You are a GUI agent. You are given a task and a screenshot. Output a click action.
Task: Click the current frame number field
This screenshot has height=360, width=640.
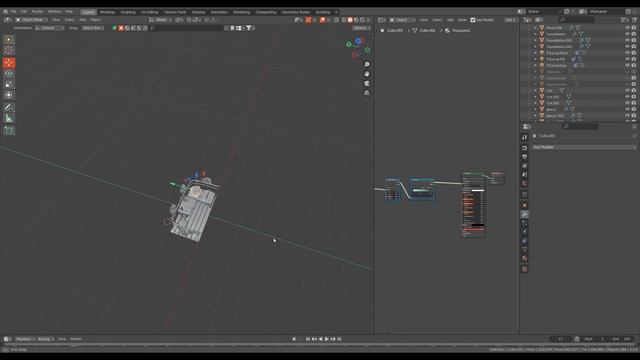click(x=561, y=339)
